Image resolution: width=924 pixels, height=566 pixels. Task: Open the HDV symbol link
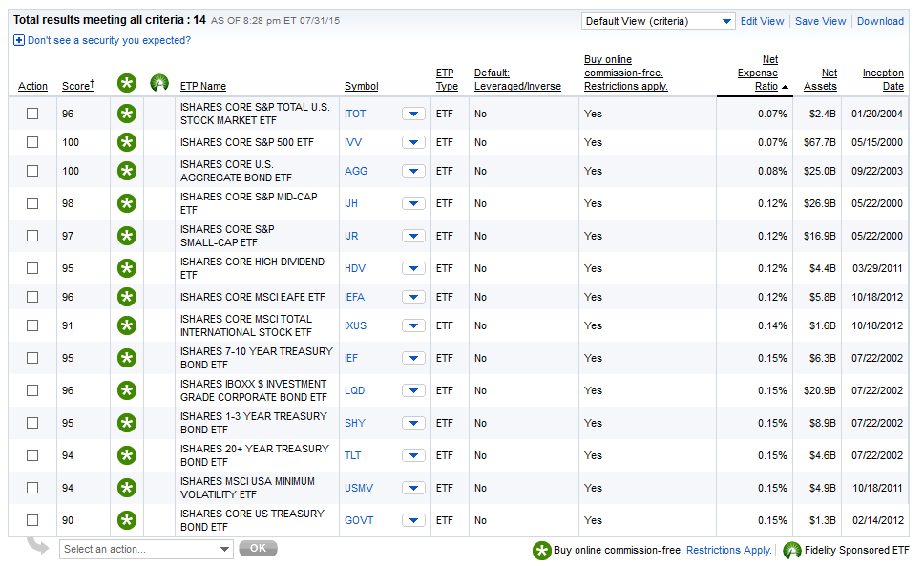(x=355, y=268)
